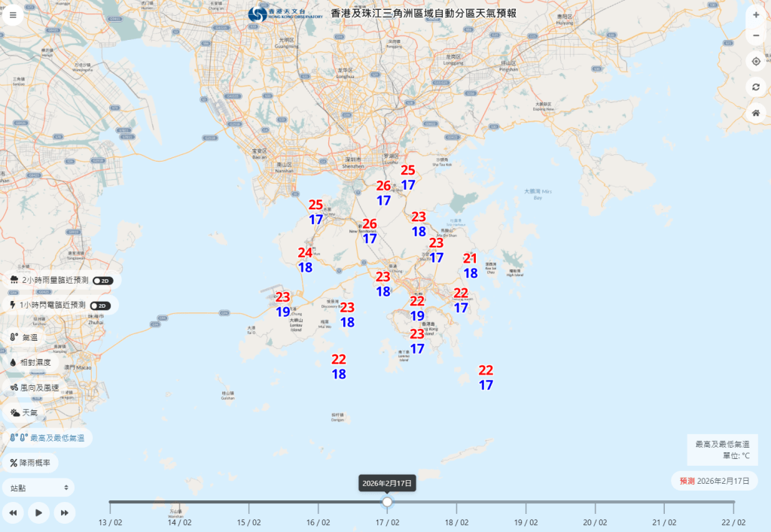
Task: Toggle 2D for 1小時閃電臨近預測
Action: tap(100, 306)
